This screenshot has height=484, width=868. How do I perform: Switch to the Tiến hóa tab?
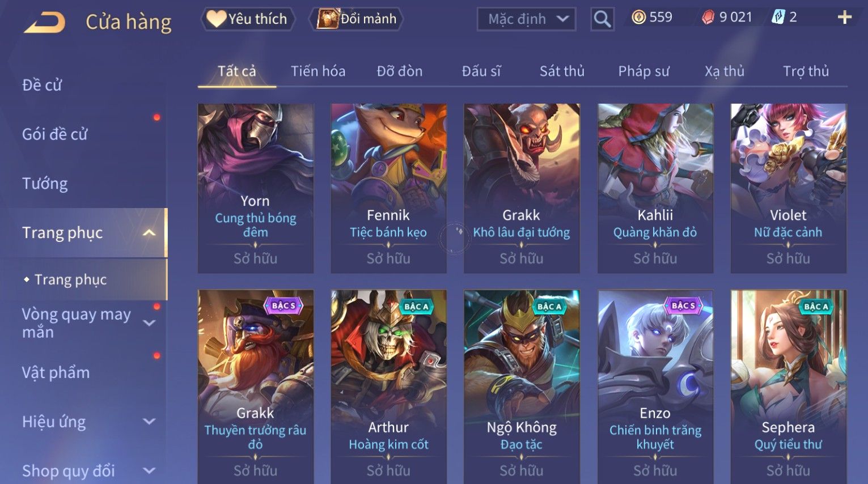[x=318, y=71]
